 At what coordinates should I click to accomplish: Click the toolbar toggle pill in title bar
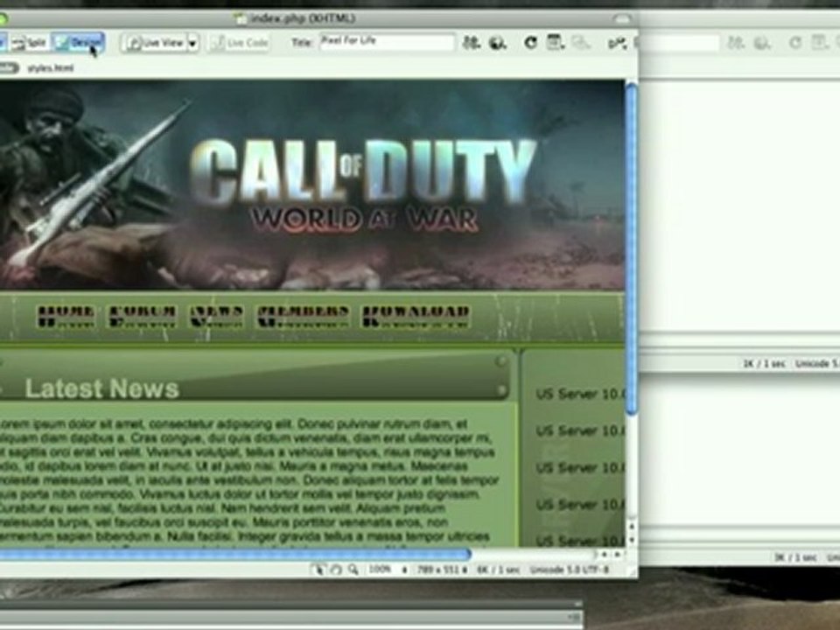click(621, 18)
